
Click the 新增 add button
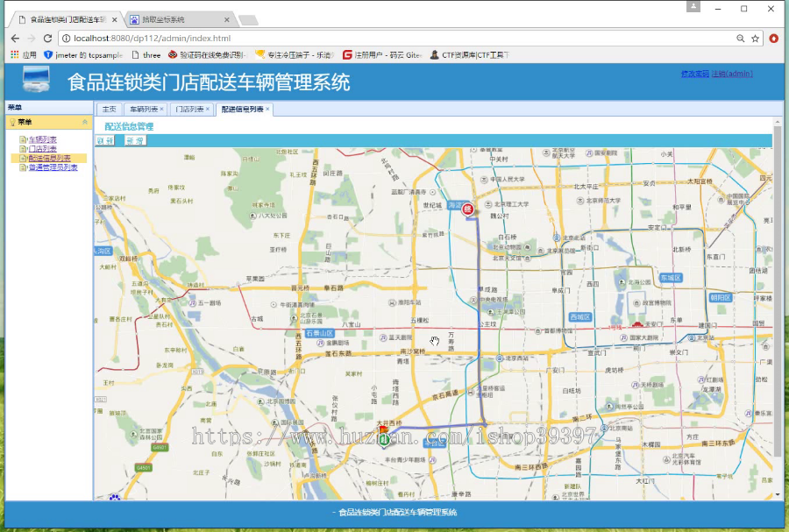click(135, 141)
